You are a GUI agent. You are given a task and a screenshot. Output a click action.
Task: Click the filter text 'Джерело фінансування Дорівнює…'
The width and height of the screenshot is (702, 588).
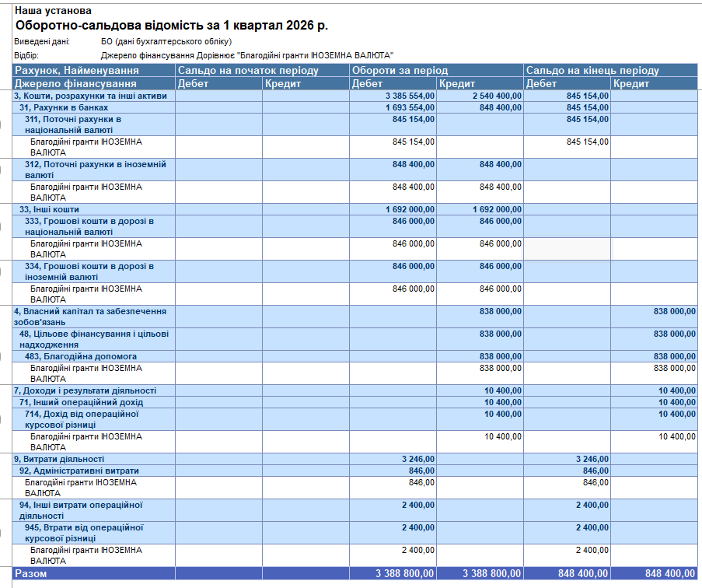[247, 55]
